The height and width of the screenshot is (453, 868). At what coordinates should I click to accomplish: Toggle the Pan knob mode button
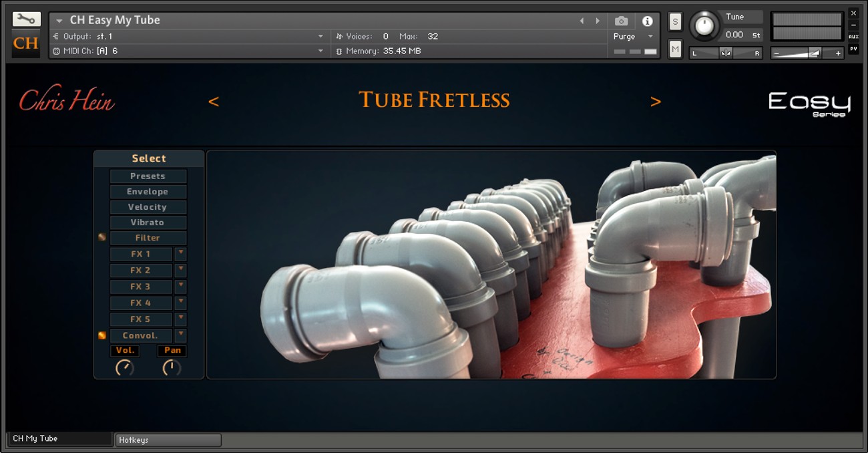click(172, 351)
